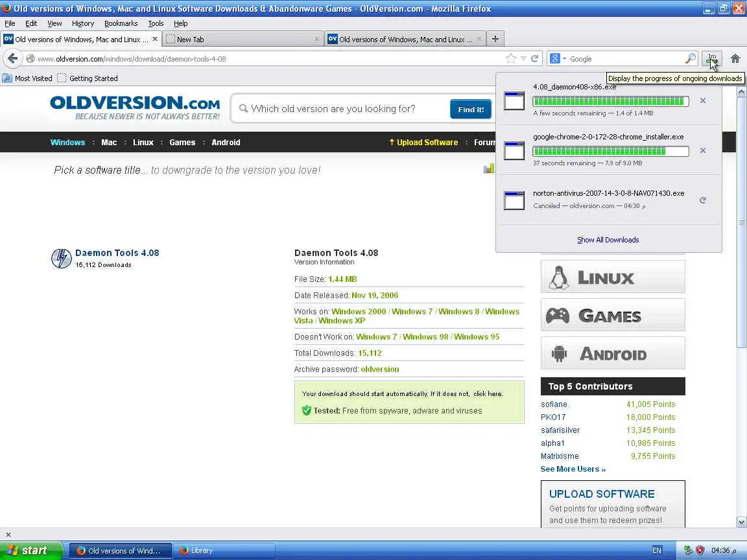
Task: Click the chart icon near the banner
Action: 489,169
